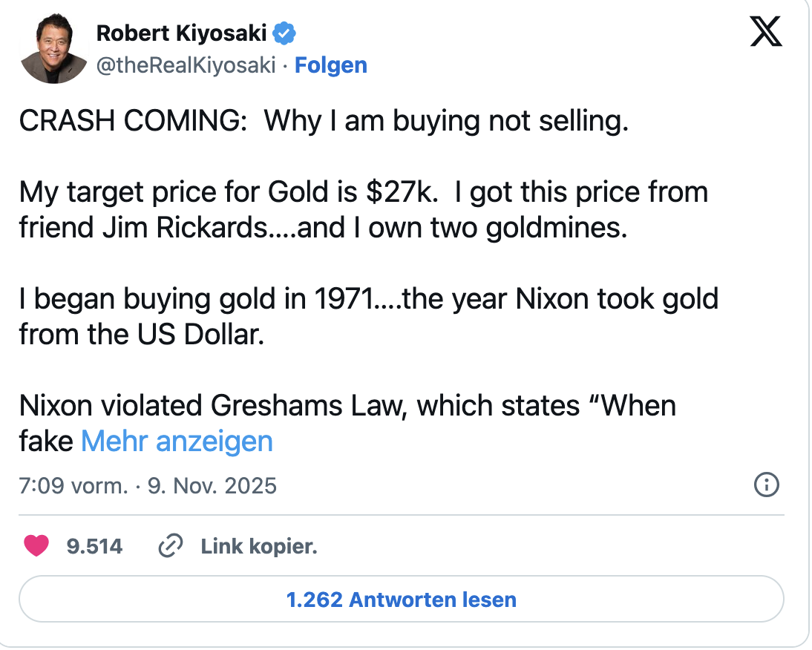Expand replies via 1.262 Antworten lesen
812x650 pixels.
(x=402, y=599)
